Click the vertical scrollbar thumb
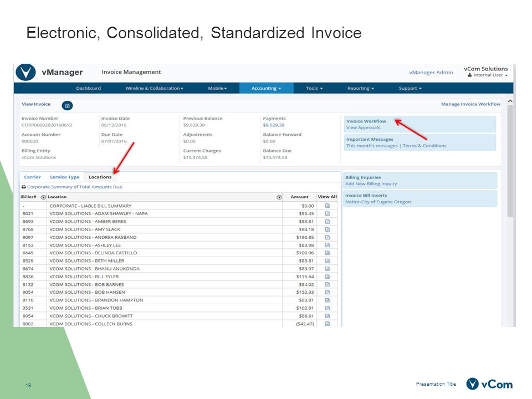532x399 pixels. pos(510,161)
